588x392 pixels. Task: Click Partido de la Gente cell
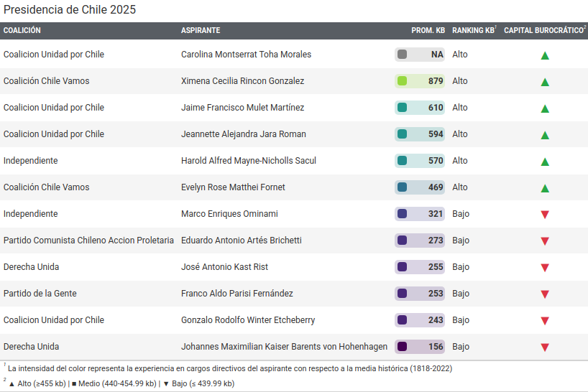point(40,294)
